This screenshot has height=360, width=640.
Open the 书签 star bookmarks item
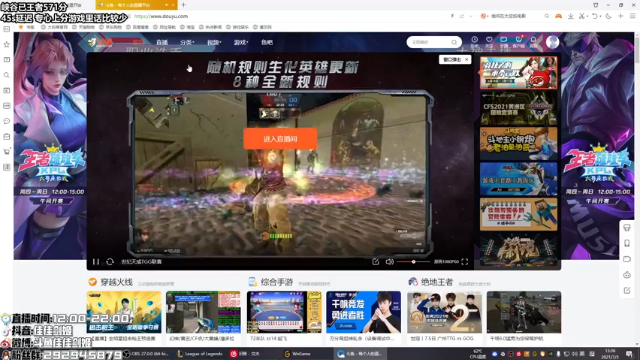tap(27, 27)
